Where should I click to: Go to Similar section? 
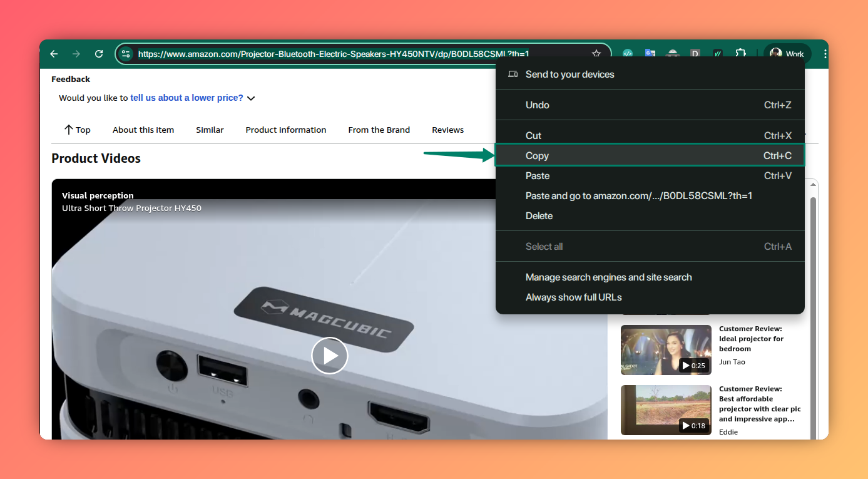[210, 130]
